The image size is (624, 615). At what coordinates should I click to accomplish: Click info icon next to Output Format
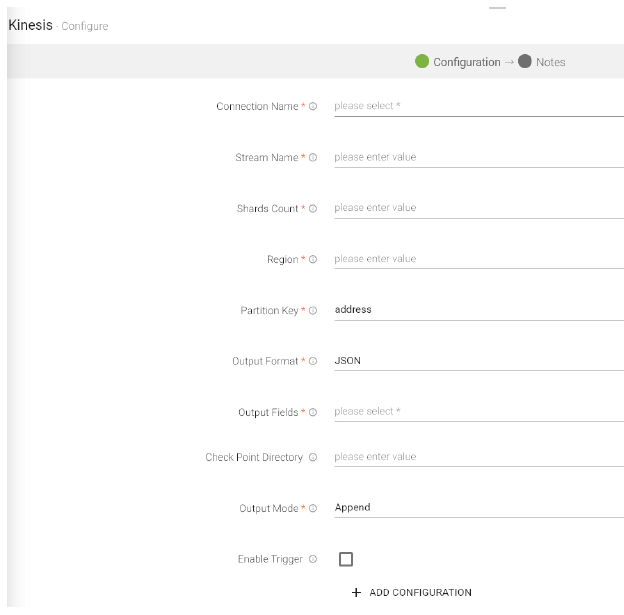coord(313,362)
